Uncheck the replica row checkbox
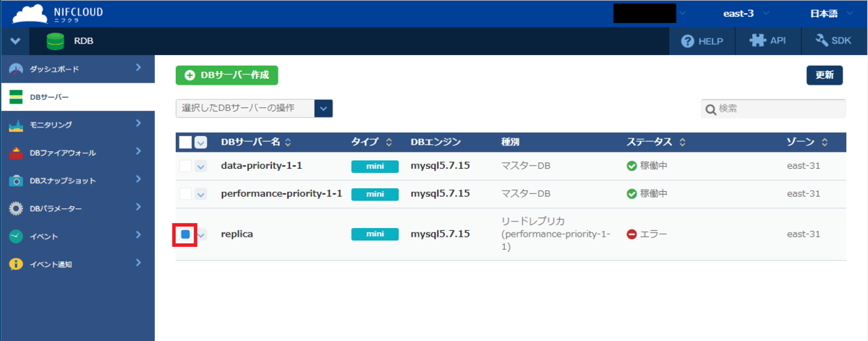 [186, 235]
